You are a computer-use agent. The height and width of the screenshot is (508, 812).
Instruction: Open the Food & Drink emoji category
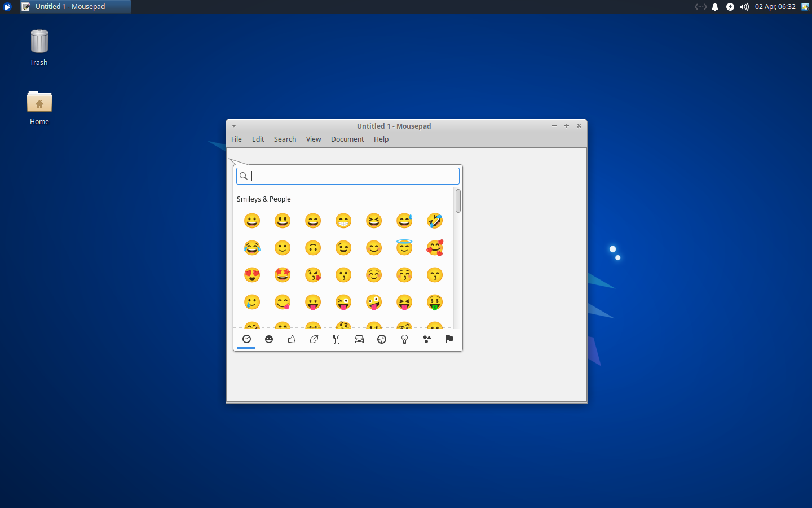[337, 339]
